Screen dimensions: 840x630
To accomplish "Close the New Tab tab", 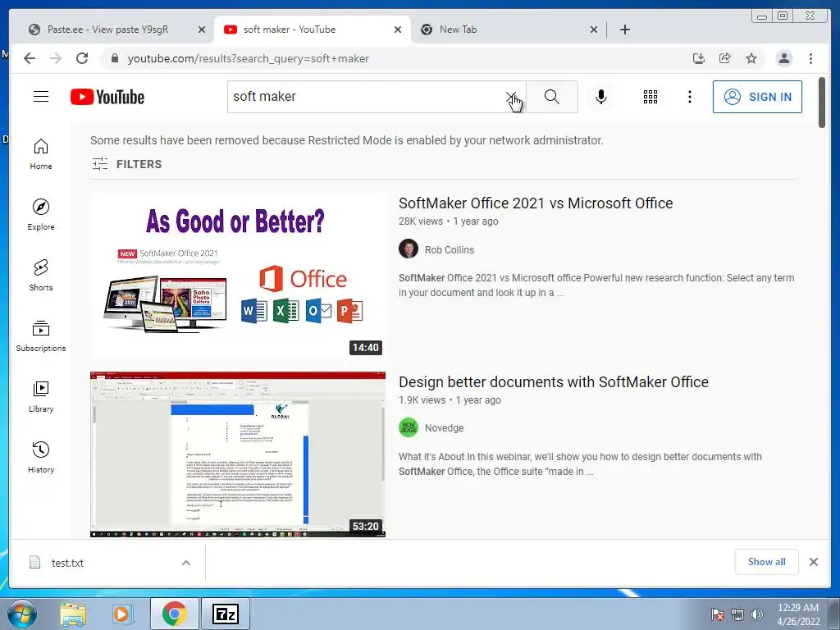I will tap(594, 30).
